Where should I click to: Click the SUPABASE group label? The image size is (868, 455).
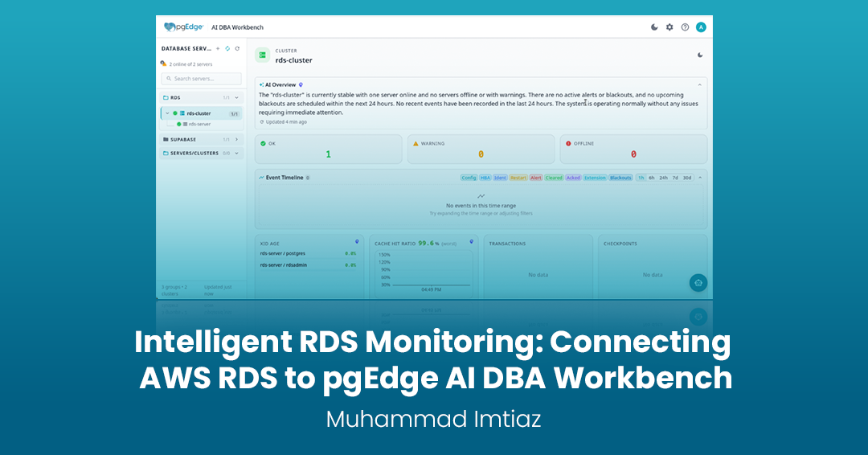coord(183,140)
